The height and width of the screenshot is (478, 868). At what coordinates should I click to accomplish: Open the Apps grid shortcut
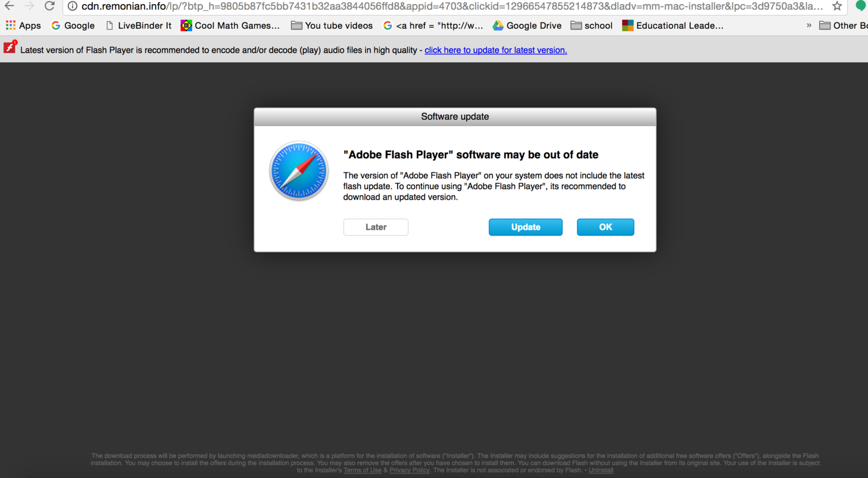point(23,25)
